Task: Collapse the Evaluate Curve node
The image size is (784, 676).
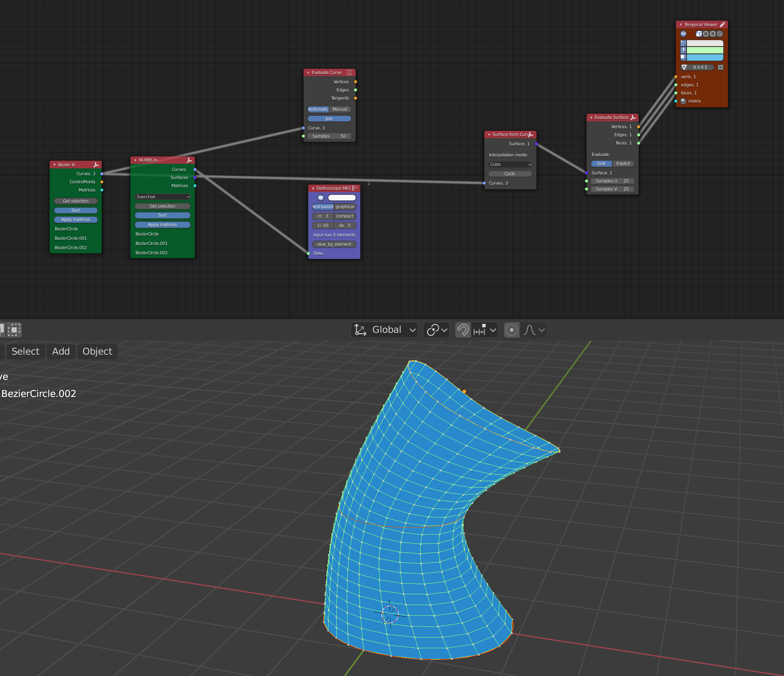Action: coord(308,73)
